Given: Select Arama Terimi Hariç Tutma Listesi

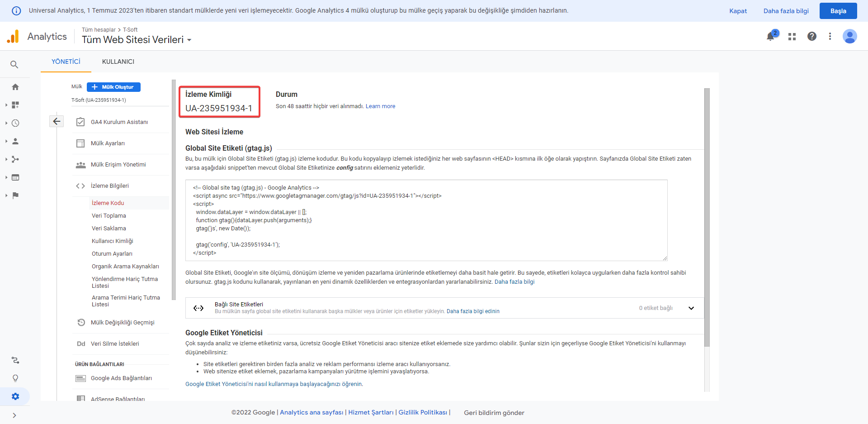Looking at the screenshot, I should point(126,301).
